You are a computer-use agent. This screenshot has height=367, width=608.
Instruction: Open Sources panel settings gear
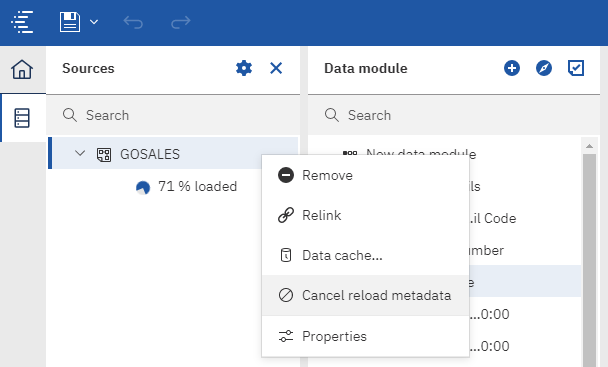coord(244,68)
